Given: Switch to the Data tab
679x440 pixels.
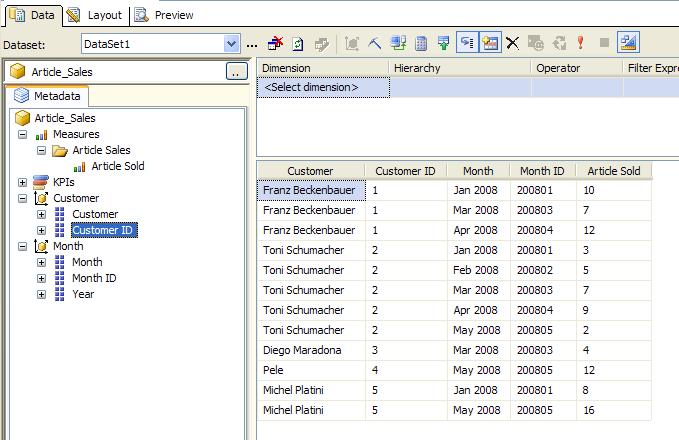Looking at the screenshot, I should (33, 15).
